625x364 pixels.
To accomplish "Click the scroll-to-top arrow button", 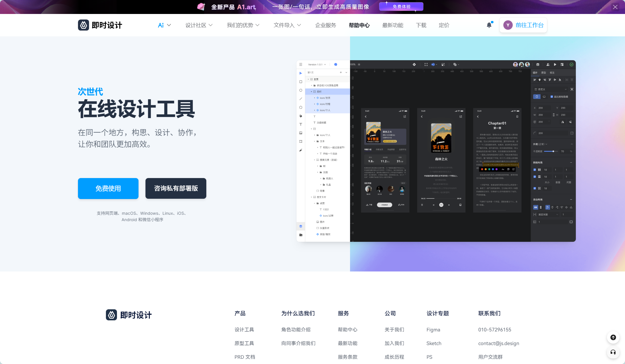I will 613,338.
